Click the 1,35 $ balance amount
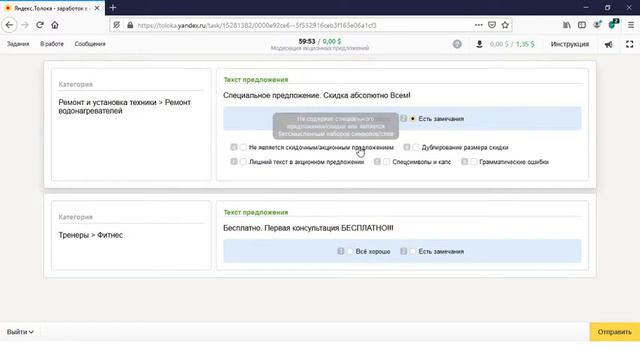The height and width of the screenshot is (360, 640). tap(525, 44)
